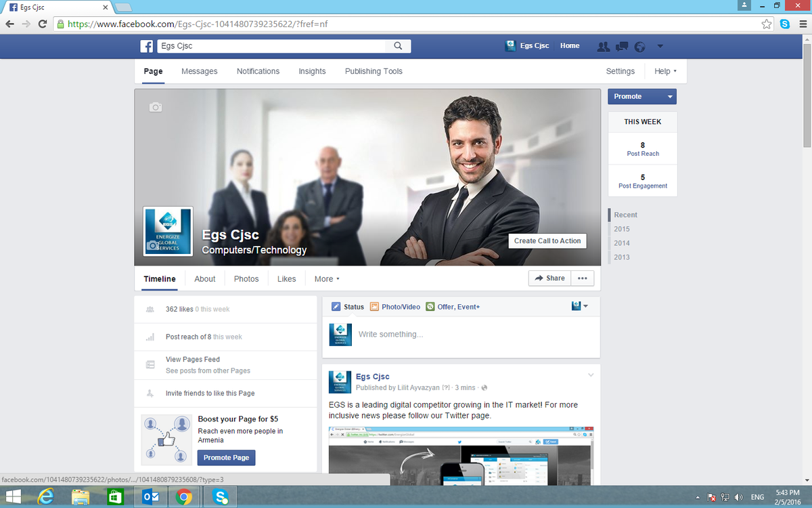This screenshot has width=812, height=508.
Task: Click the search magnifier icon
Action: tap(398, 46)
